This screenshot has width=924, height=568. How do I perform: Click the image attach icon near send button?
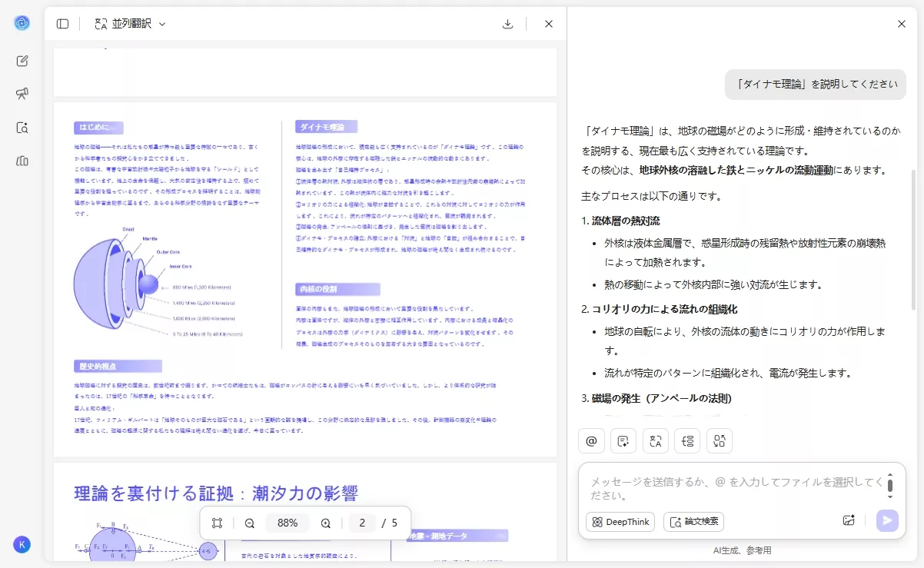click(x=848, y=521)
